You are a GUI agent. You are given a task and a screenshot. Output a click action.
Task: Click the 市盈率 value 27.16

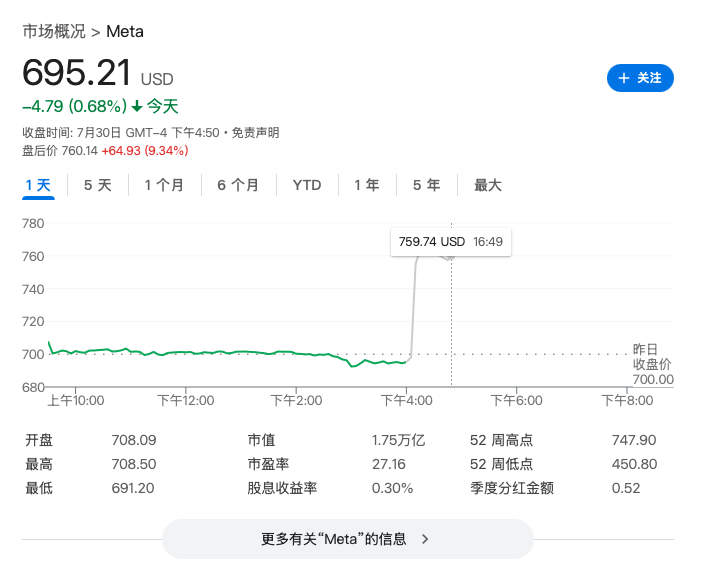(x=389, y=464)
